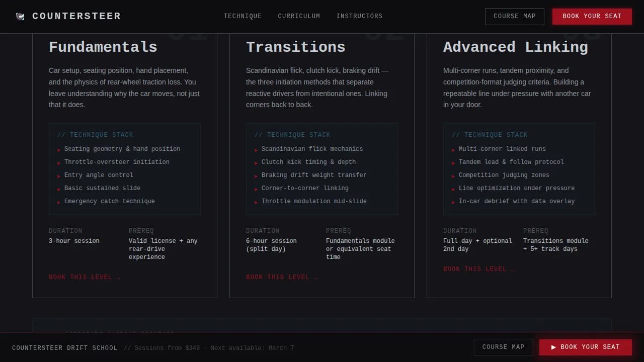Click the arrow marker beside Competition judging zones

[453, 175]
